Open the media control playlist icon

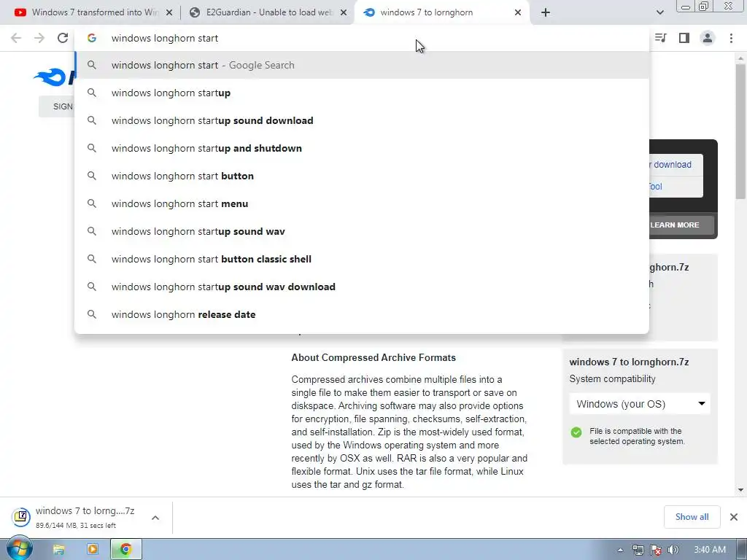(661, 38)
